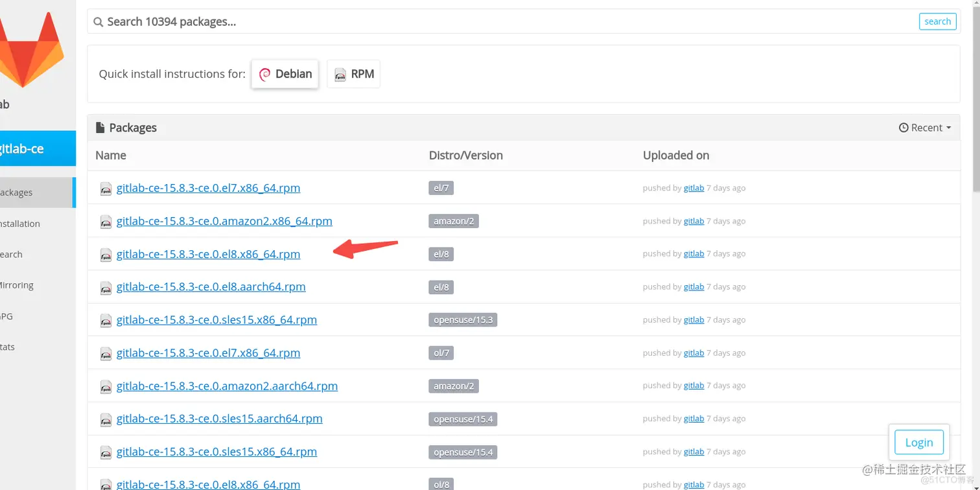Click amazon/2 badge in amazon2.x86_64 row
This screenshot has height=490, width=980.
tap(454, 221)
